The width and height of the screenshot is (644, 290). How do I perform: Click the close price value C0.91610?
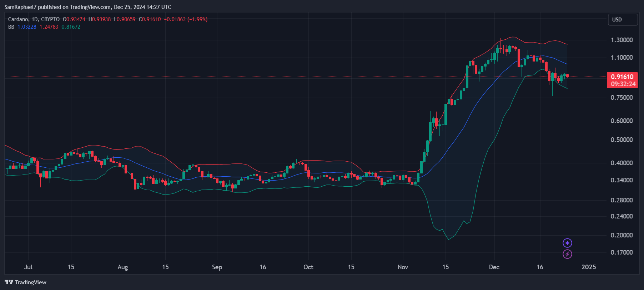click(x=150, y=19)
